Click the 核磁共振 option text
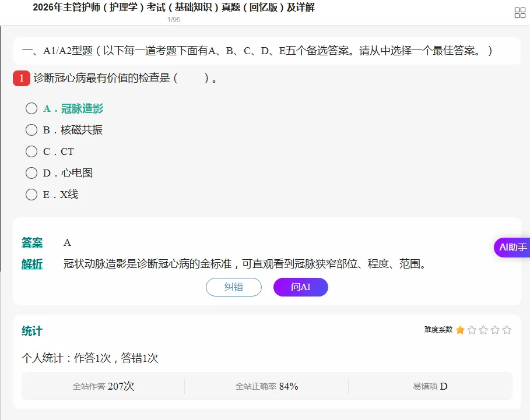 [x=82, y=130]
